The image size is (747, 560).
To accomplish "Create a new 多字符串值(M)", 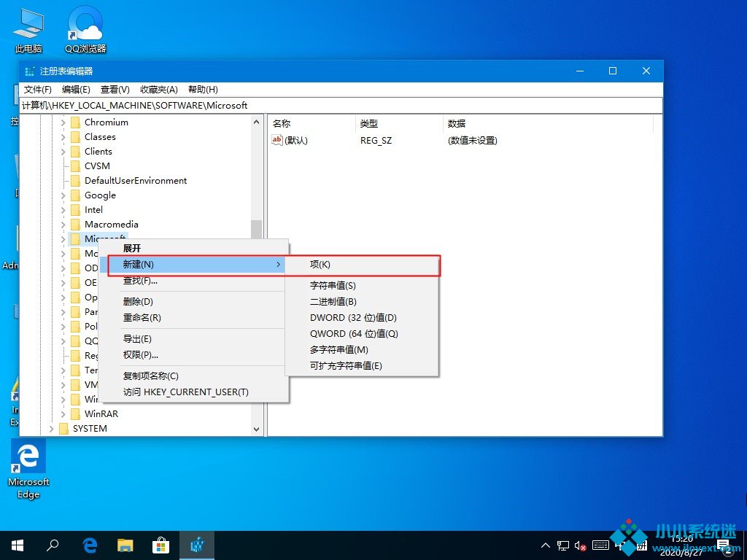I will point(362,349).
